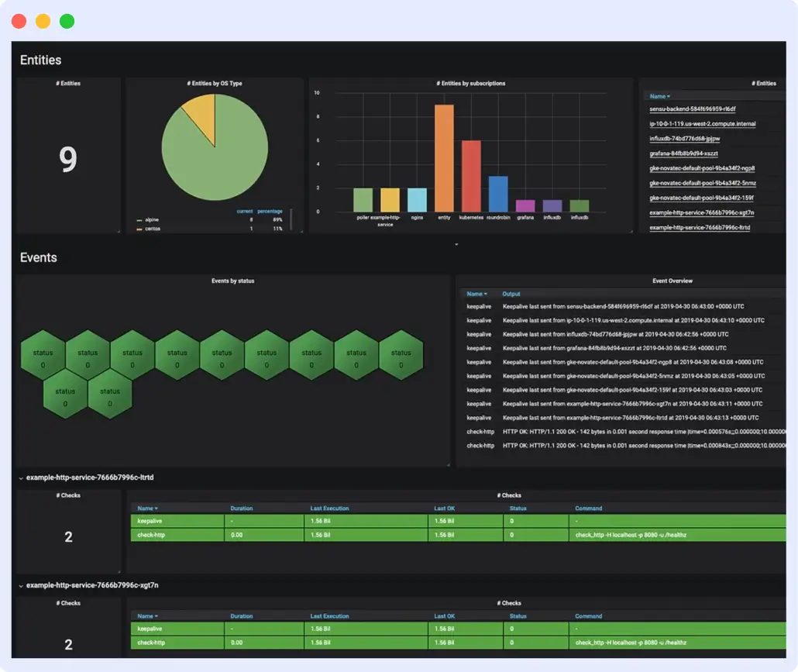Open the Events by status panel menu
The width and height of the screenshot is (798, 672).
[232, 281]
